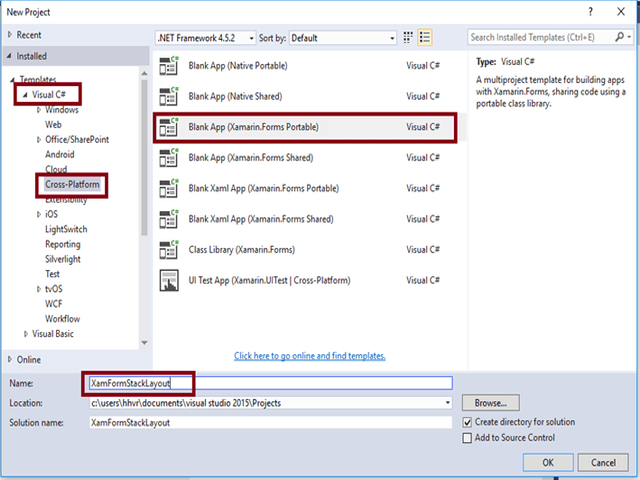Close the New Project dialog

621,12
